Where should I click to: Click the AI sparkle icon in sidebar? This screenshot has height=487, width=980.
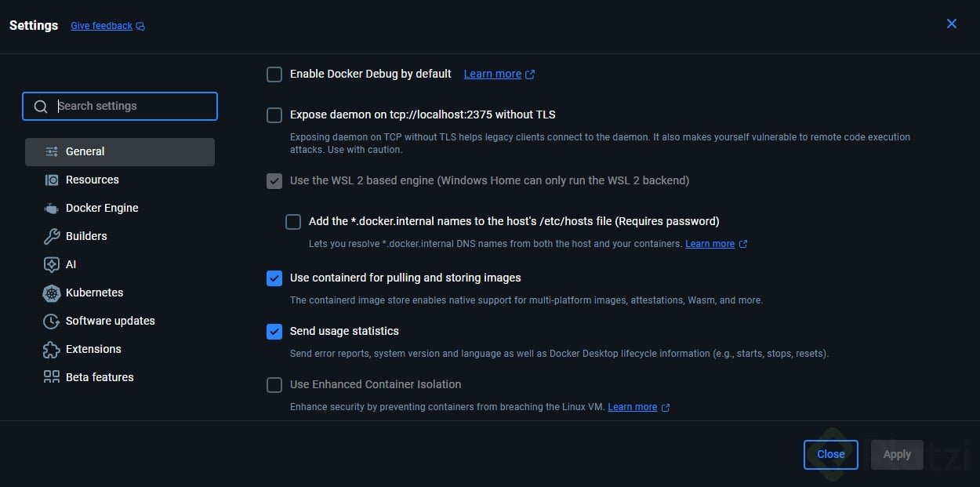[x=52, y=264]
